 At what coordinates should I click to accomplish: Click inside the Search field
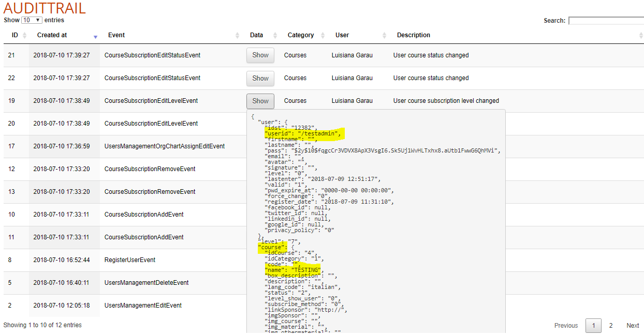[x=606, y=21]
